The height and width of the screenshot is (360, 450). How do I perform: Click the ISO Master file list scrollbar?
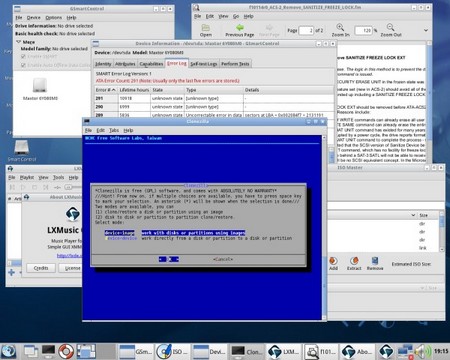click(442, 232)
